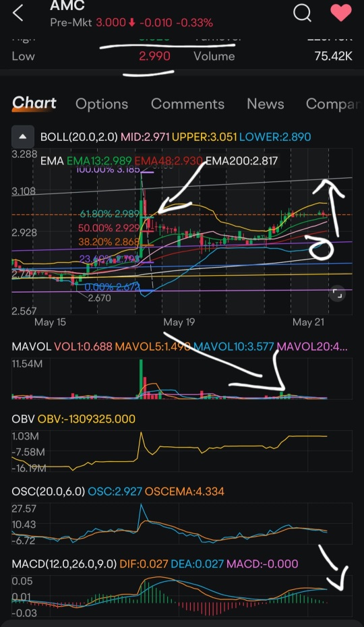The image size is (364, 627).
Task: Tap the Low value 2.990
Action: [154, 56]
